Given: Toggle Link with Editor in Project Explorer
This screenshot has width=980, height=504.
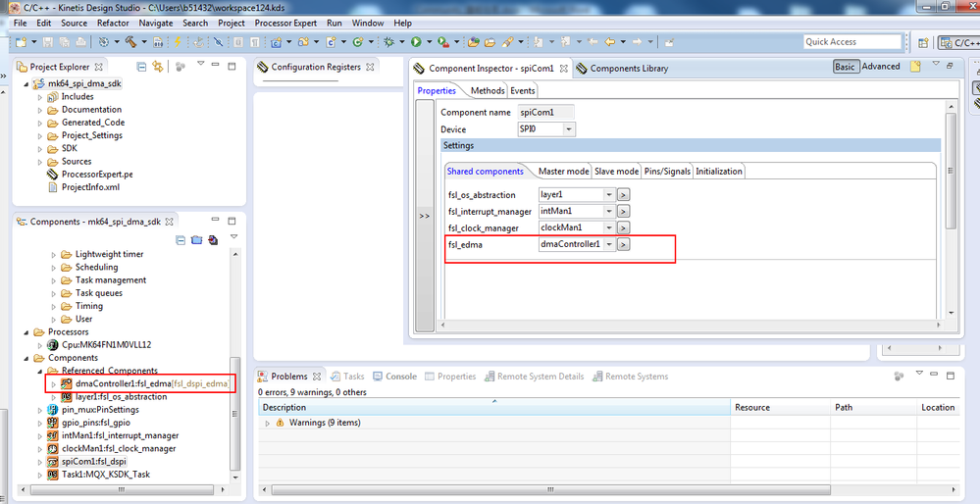Looking at the screenshot, I should click(158, 67).
